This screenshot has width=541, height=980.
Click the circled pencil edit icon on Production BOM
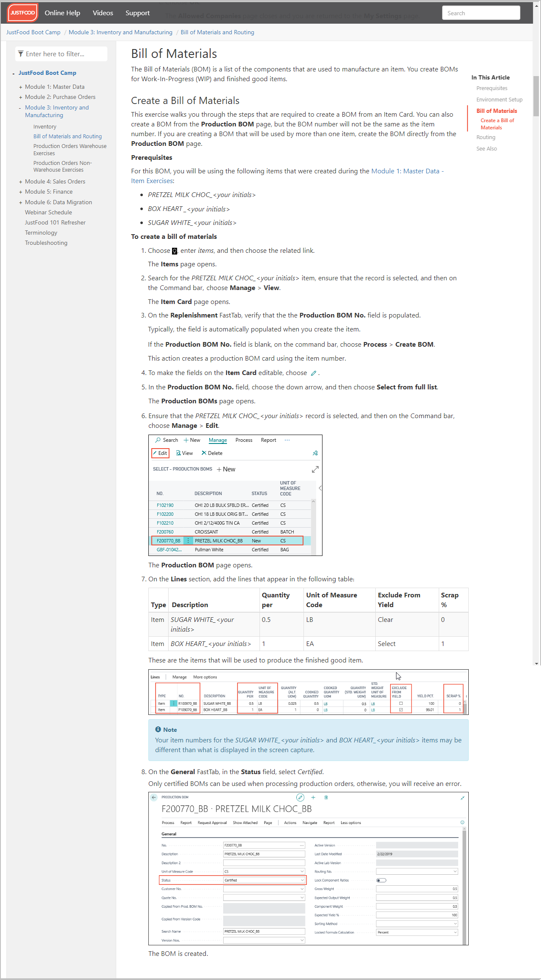(300, 797)
